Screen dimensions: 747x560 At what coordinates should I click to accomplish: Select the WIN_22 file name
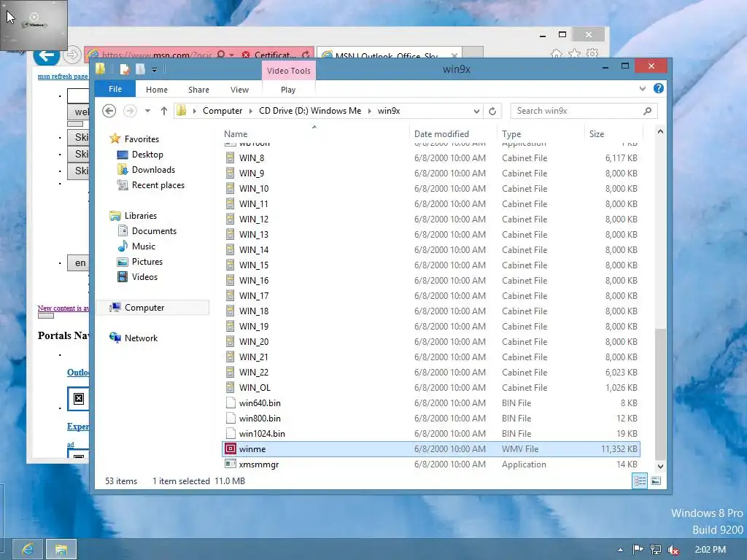[x=254, y=373]
